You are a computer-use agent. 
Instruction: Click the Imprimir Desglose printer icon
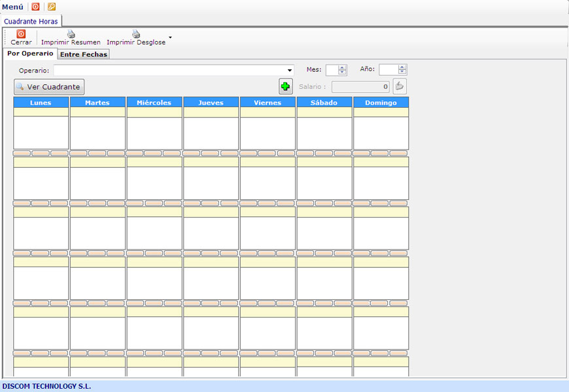click(x=136, y=34)
